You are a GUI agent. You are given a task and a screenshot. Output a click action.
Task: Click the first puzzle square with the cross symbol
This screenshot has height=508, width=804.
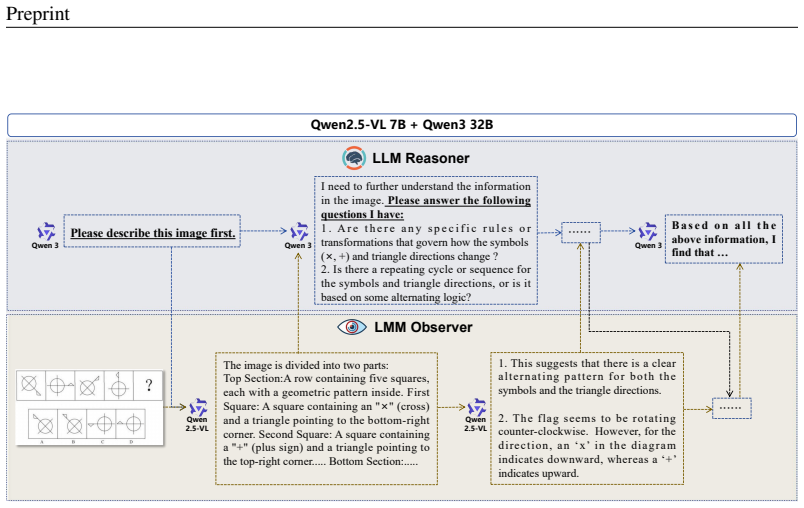click(31, 385)
